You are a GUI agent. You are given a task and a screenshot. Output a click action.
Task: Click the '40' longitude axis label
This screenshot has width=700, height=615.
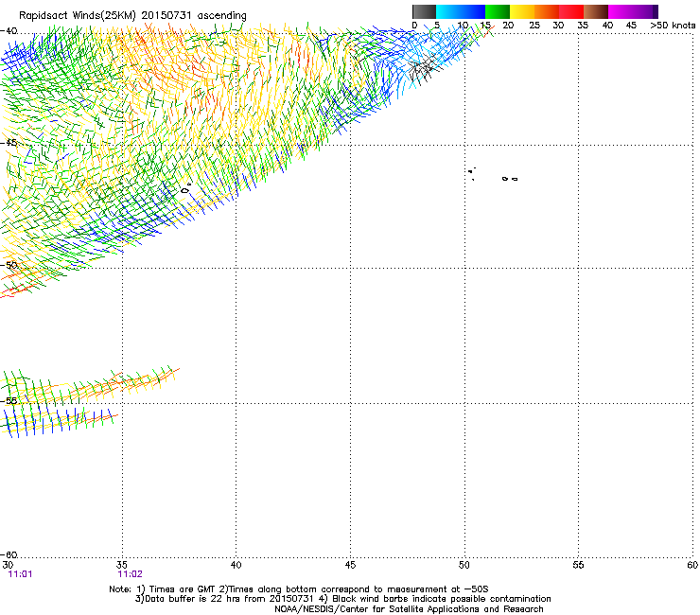(236, 565)
